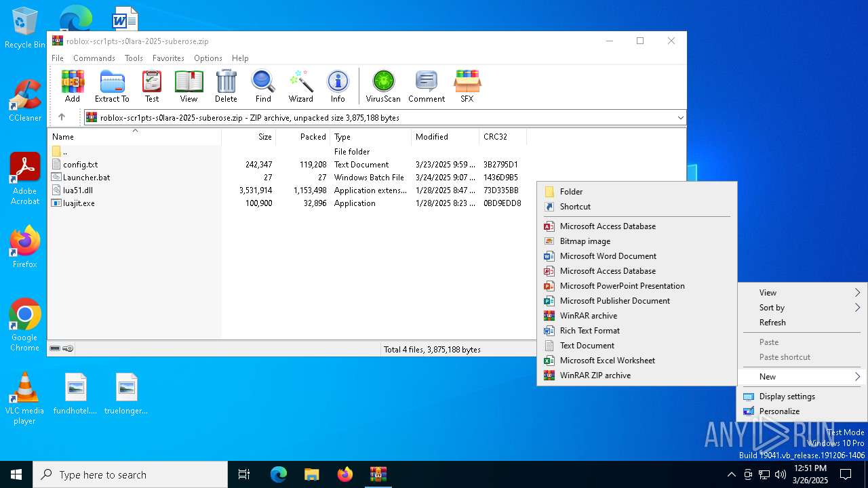868x488 pixels.
Task: Open the Help menu
Action: click(240, 58)
